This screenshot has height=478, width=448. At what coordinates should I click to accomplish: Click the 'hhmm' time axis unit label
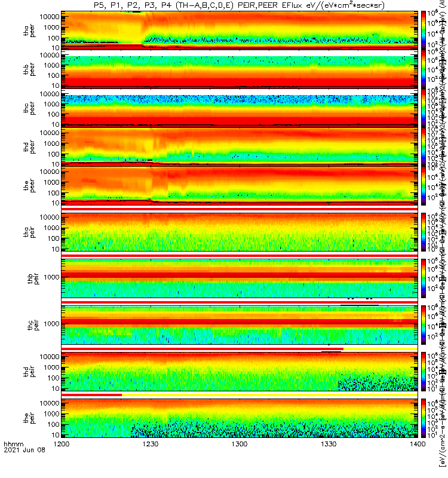(x=13, y=444)
